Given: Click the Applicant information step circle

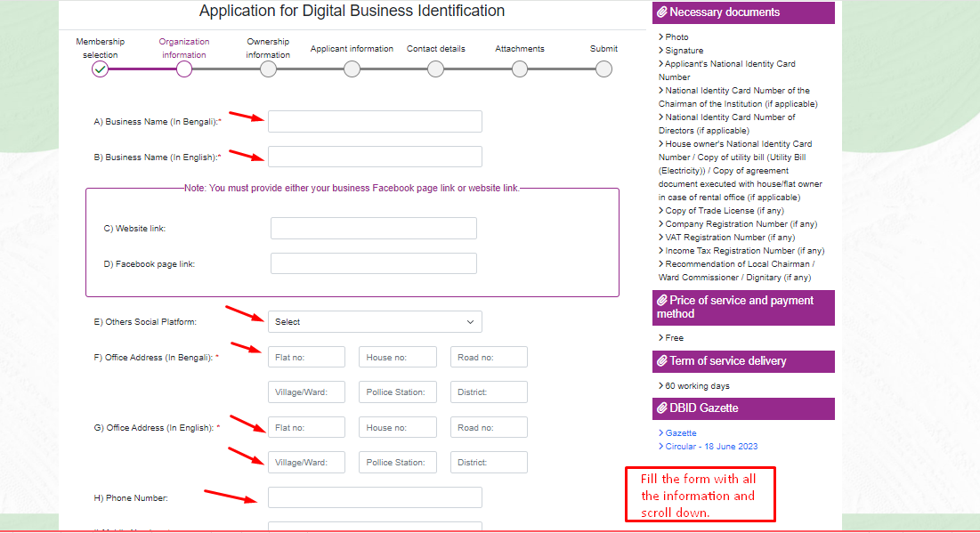Looking at the screenshot, I should coord(352,69).
